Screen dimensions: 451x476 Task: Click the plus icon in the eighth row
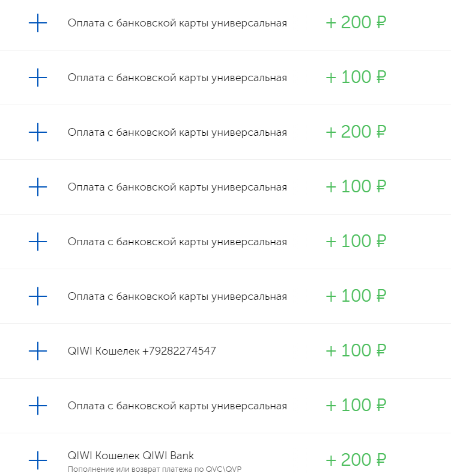click(38, 406)
